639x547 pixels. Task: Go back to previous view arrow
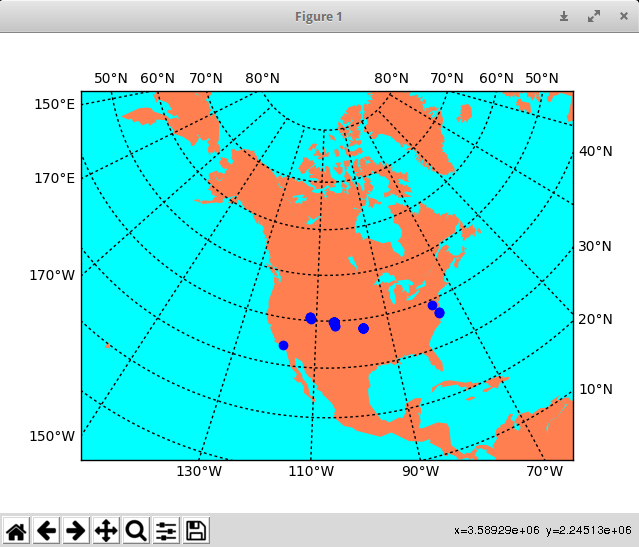tap(46, 531)
